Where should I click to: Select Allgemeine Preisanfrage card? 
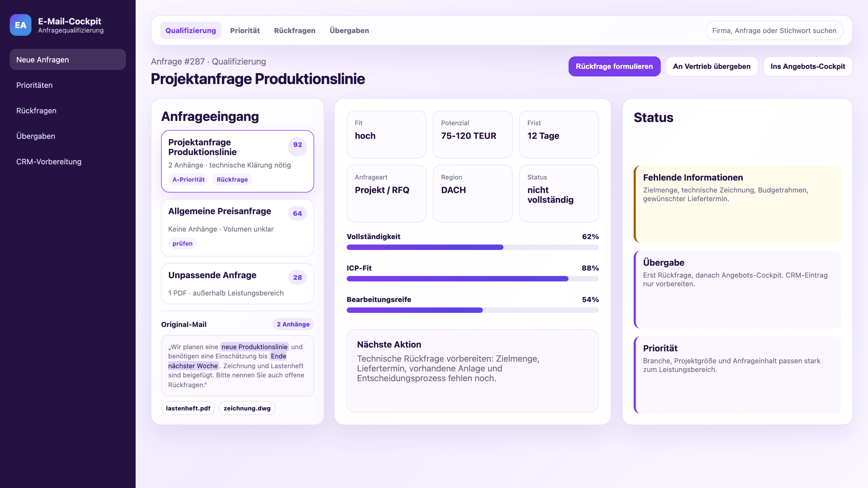coord(238,228)
